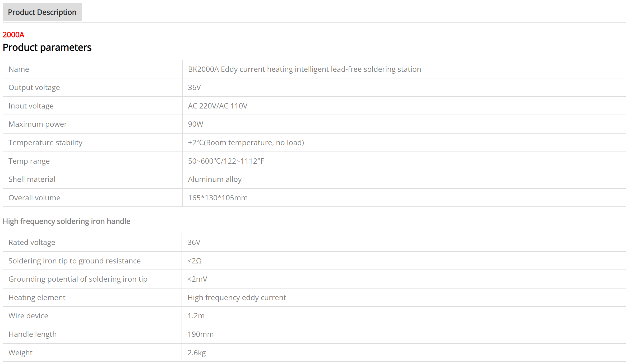Click the AC 220V/AC 110V value
This screenshot has height=364, width=629.
(218, 106)
